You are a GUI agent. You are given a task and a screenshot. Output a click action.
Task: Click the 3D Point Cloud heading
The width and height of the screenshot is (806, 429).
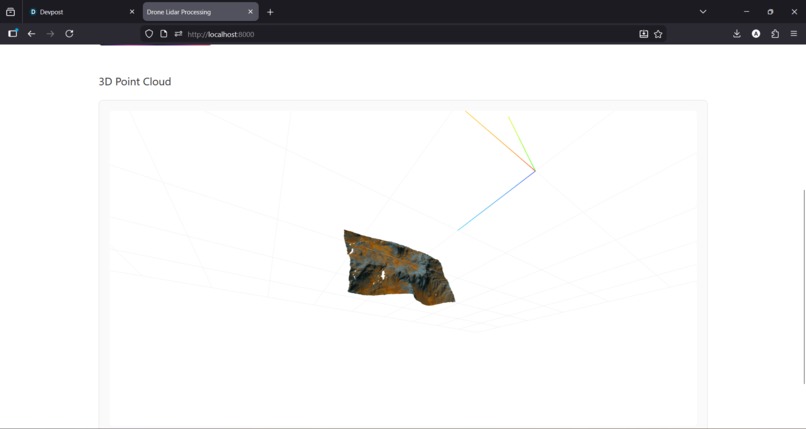[135, 82]
